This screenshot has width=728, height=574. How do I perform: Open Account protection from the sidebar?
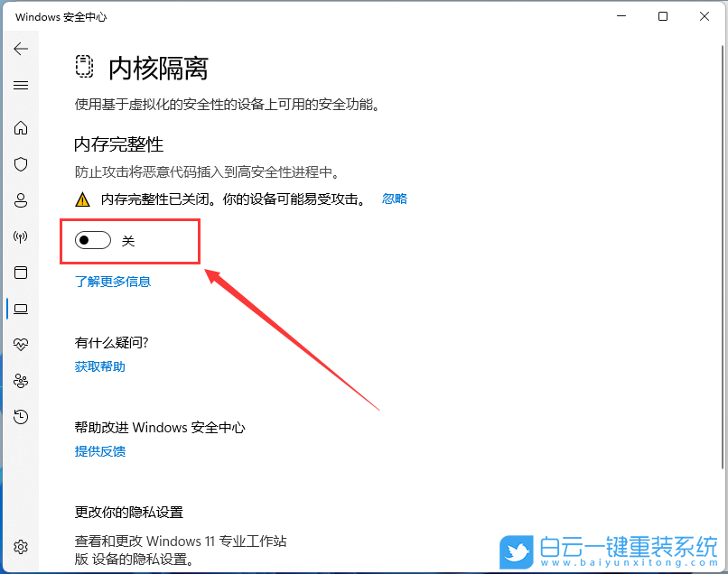pos(21,200)
